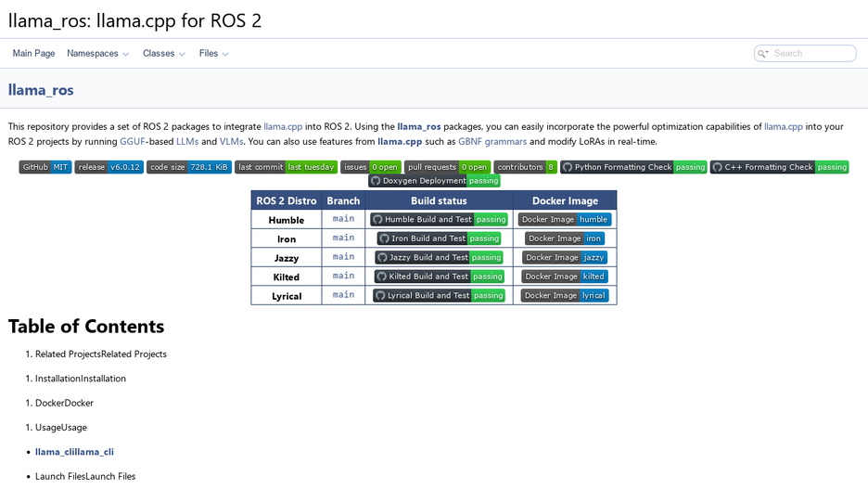868x489 pixels.
Task: Click the Docker Image lyrical badge
Action: pyautogui.click(x=565, y=295)
